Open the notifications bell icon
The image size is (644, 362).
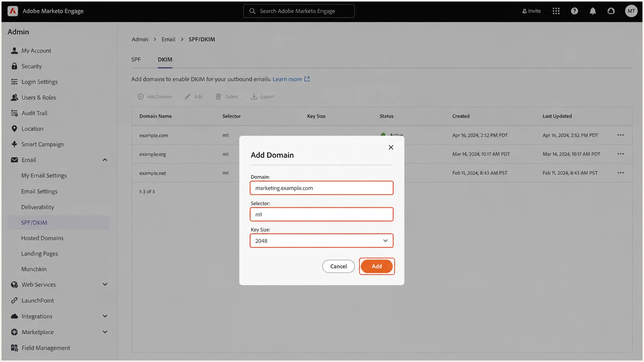click(593, 11)
